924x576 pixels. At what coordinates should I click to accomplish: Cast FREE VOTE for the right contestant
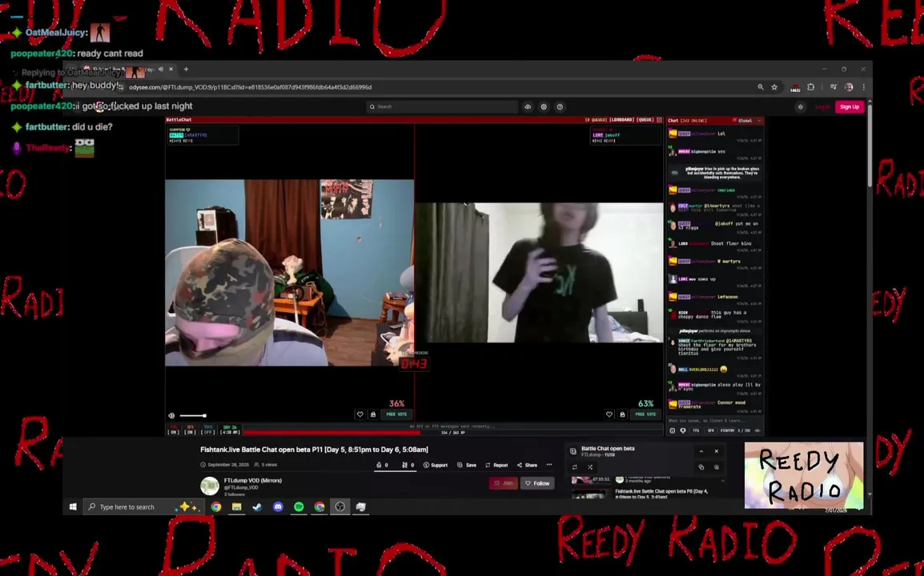pyautogui.click(x=646, y=414)
